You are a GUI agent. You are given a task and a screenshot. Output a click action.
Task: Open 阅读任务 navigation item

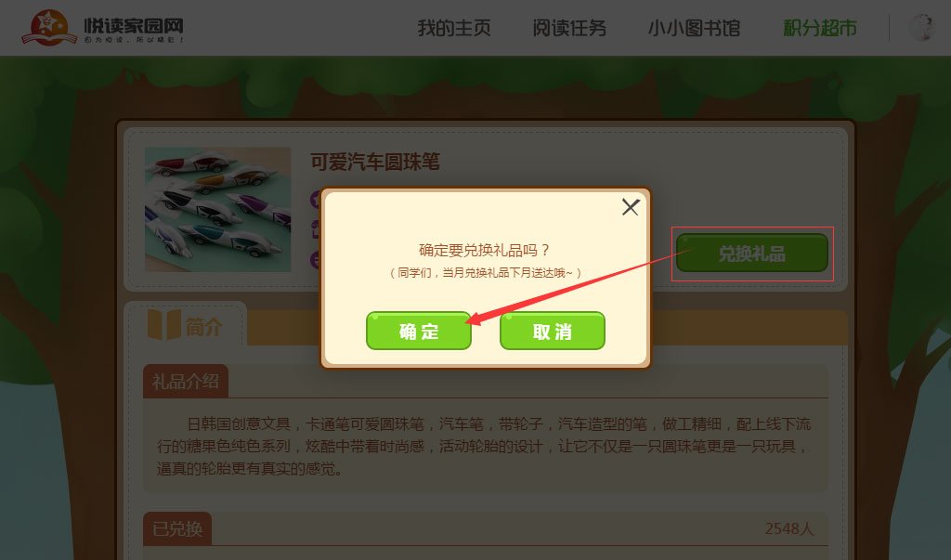(x=569, y=28)
